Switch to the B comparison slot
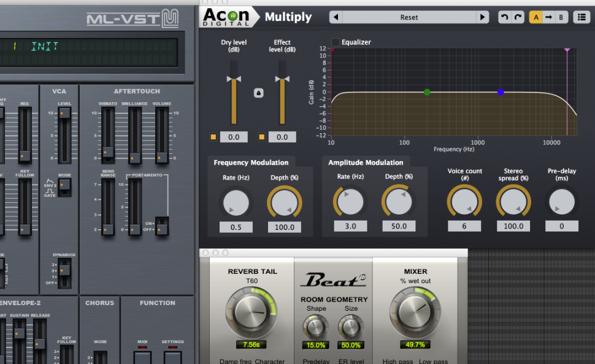Screen dimensions: 595x364 tap(561, 17)
